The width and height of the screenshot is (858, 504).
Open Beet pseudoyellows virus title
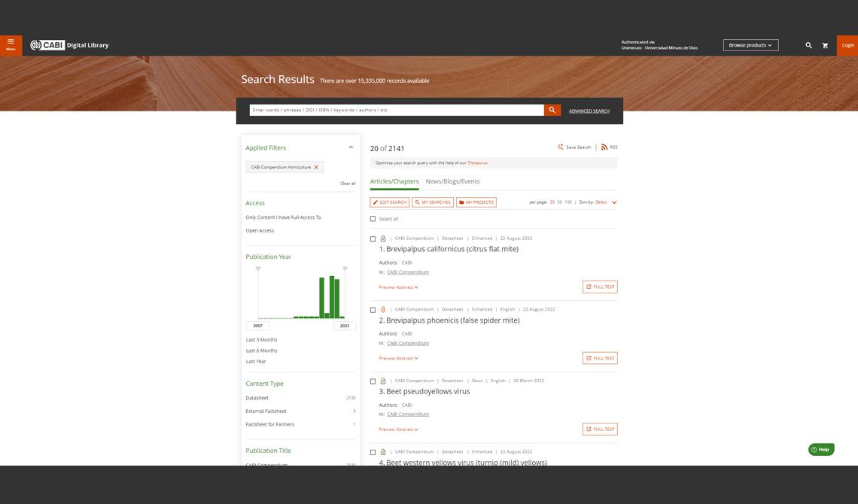pos(428,391)
